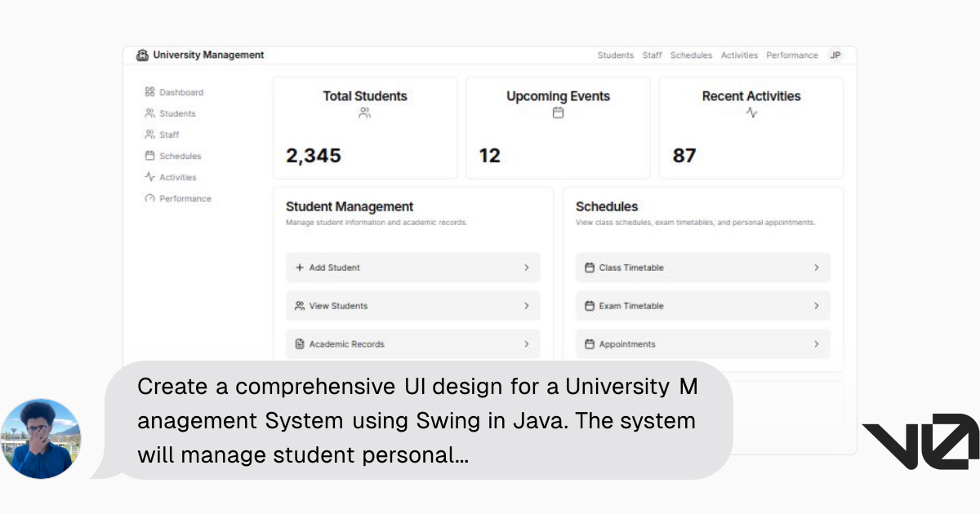The height and width of the screenshot is (514, 980).
Task: Open the Dashboard grid icon in sidebar
Action: (x=149, y=92)
